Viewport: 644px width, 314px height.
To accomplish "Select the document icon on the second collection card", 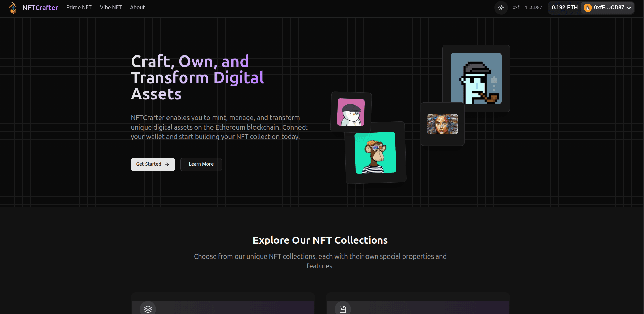I will 343,308.
